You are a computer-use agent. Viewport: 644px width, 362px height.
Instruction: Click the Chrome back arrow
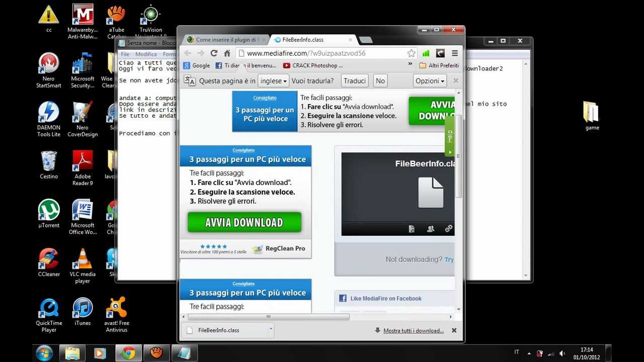[188, 53]
